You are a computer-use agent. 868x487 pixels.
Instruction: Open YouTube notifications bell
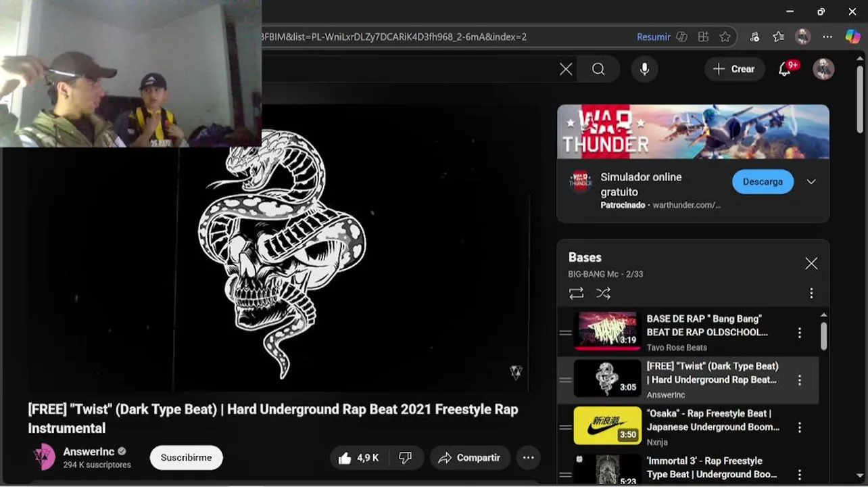coord(786,69)
